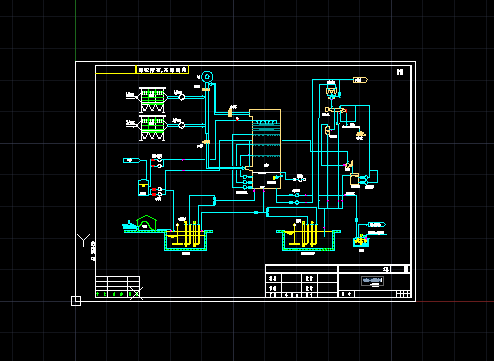
Task: Select the logo image in the title block
Action: 373,281
